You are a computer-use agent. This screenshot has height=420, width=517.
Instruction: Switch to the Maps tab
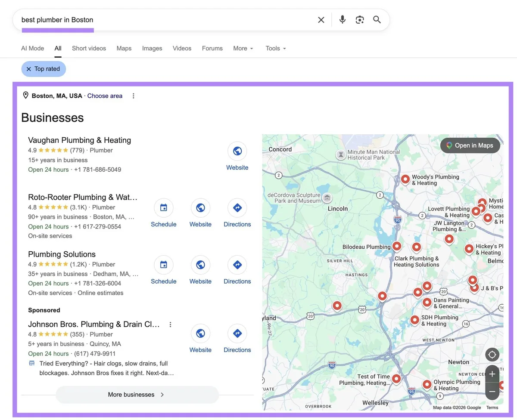[124, 48]
